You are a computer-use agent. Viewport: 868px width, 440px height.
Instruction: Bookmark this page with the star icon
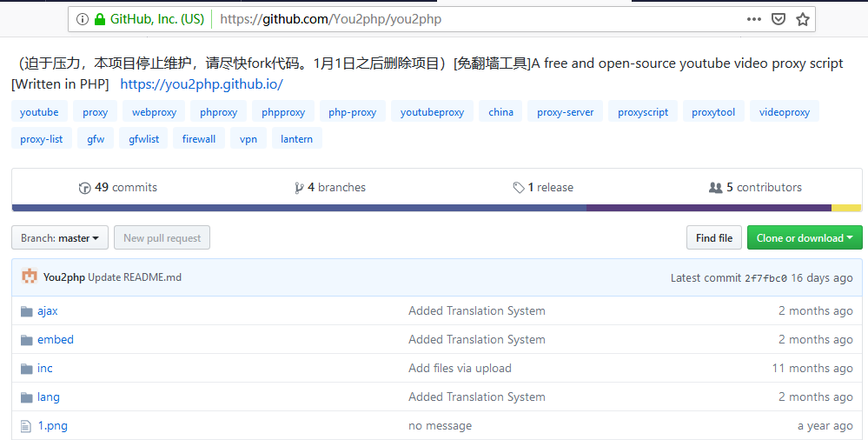[803, 19]
